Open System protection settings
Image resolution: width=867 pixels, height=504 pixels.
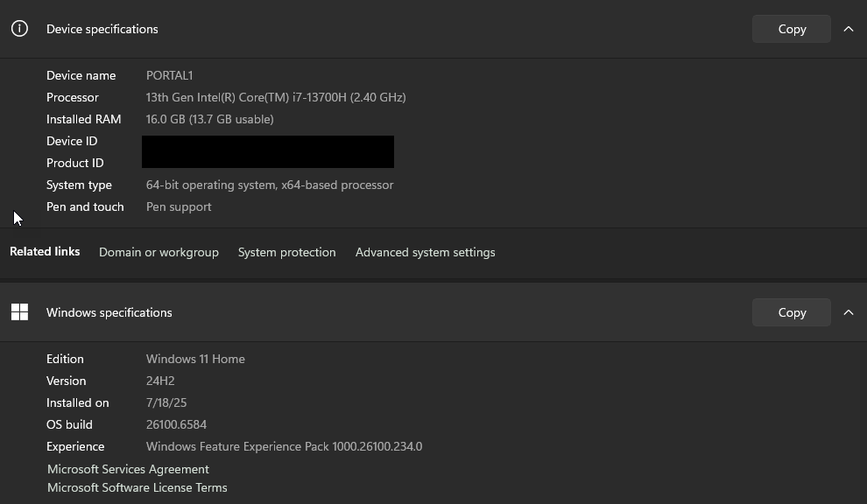pyautogui.click(x=286, y=252)
